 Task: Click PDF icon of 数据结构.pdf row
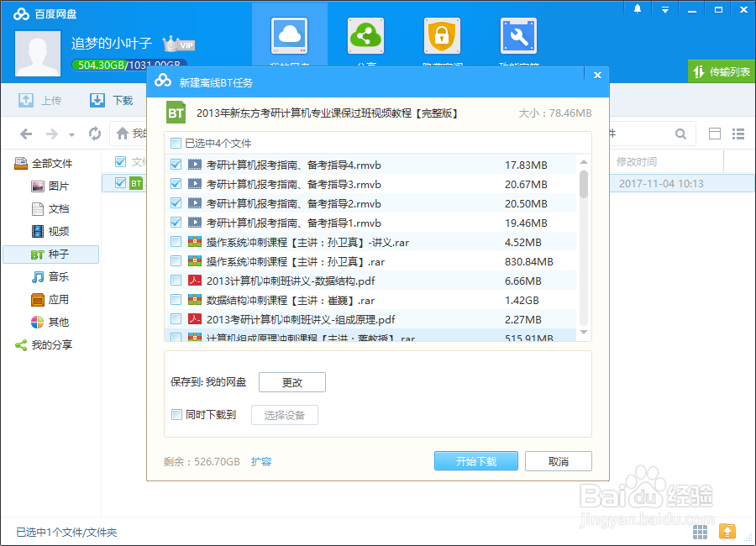coord(195,281)
